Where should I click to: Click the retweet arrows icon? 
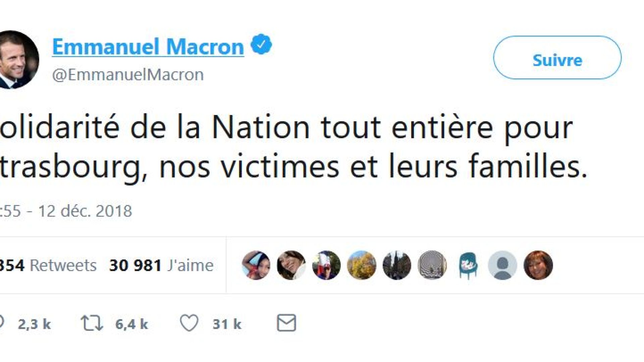92,323
